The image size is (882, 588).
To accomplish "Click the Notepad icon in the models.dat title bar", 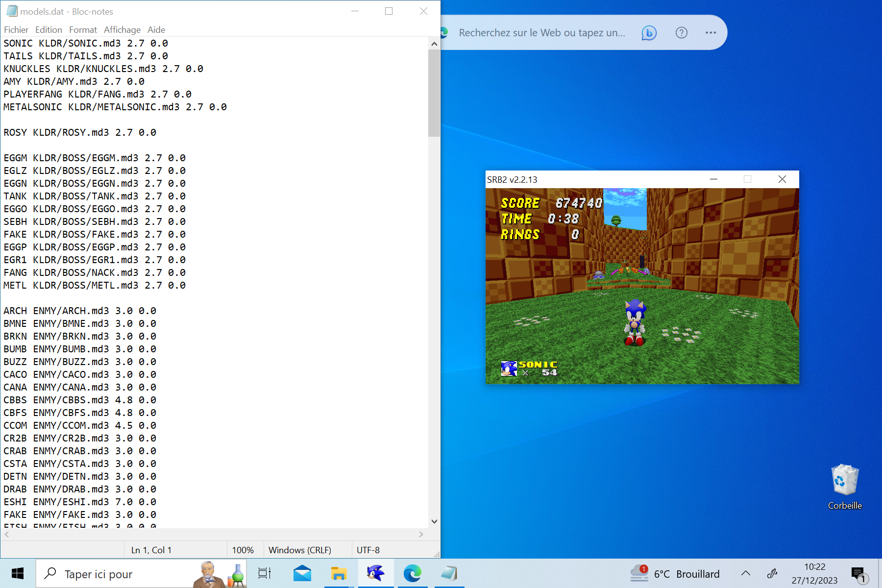I will tap(12, 11).
